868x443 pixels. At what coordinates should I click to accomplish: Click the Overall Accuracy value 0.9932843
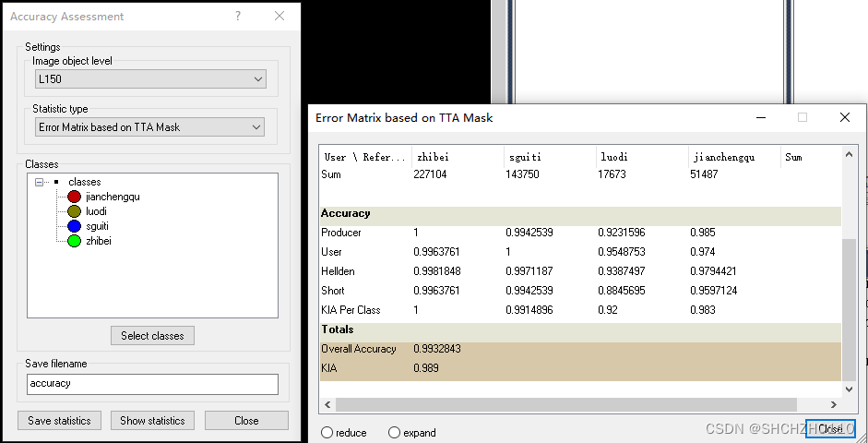437,349
